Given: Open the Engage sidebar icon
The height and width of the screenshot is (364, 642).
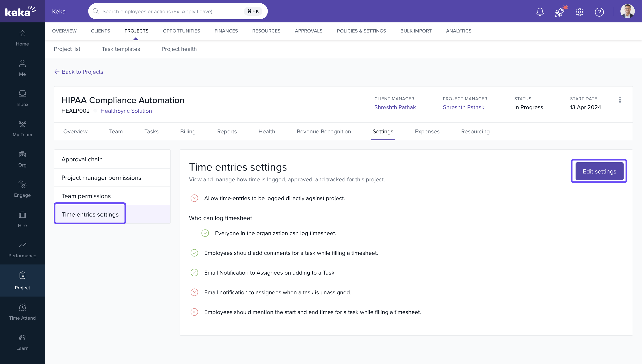Looking at the screenshot, I should (x=22, y=189).
